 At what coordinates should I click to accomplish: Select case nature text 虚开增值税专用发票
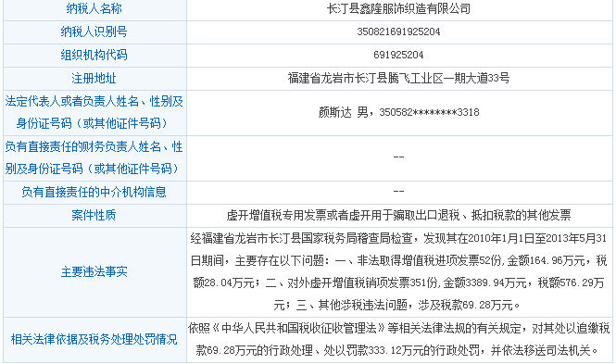point(276,215)
